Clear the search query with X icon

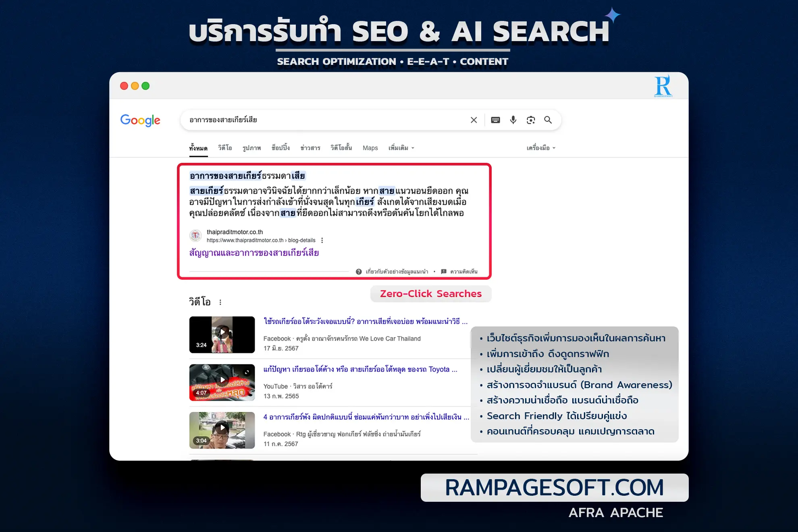pyautogui.click(x=474, y=120)
